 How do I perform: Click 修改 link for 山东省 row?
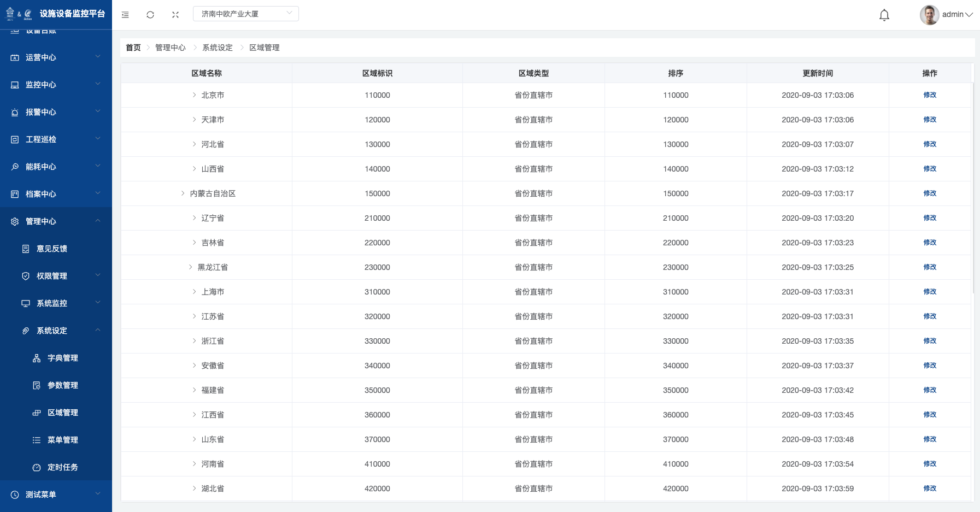930,439
